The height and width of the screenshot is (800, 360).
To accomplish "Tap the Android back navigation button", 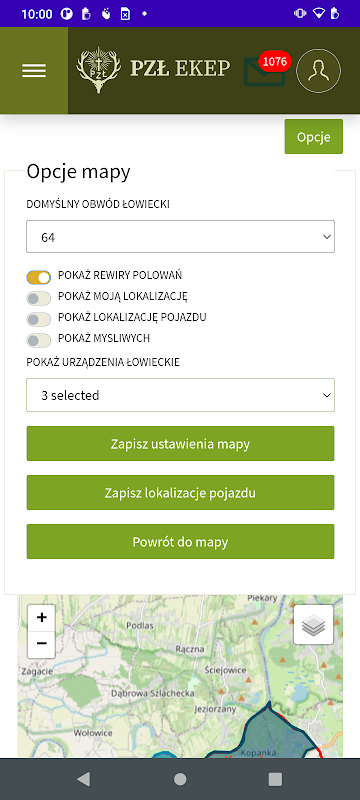I will 83,779.
